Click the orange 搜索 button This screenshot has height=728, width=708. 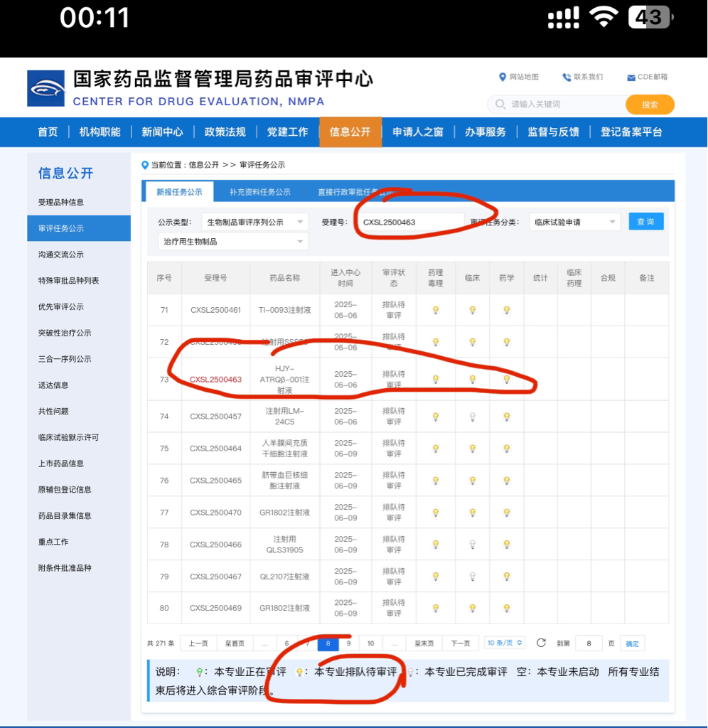click(650, 105)
